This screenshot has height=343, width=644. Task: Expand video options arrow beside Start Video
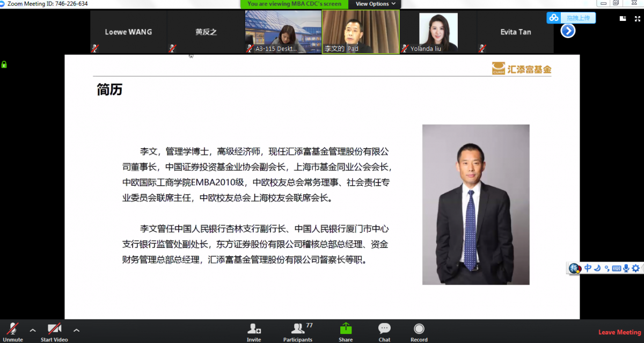76,330
